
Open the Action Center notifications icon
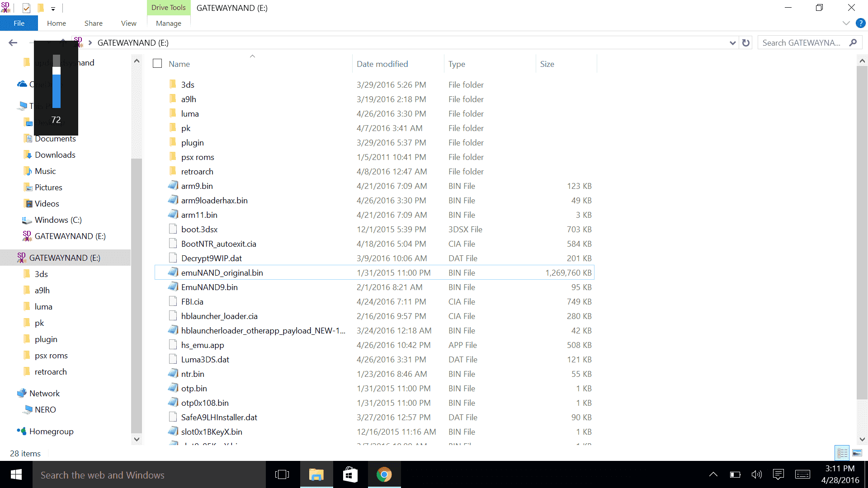coord(778,474)
